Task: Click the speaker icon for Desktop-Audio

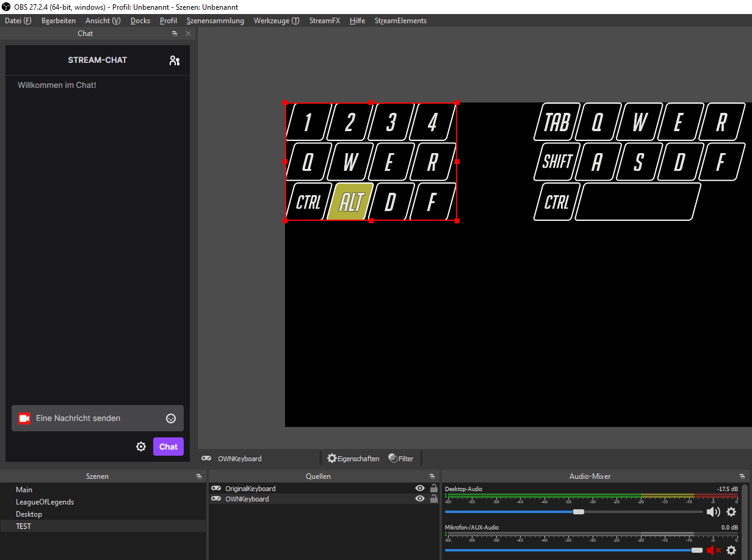Action: tap(713, 511)
